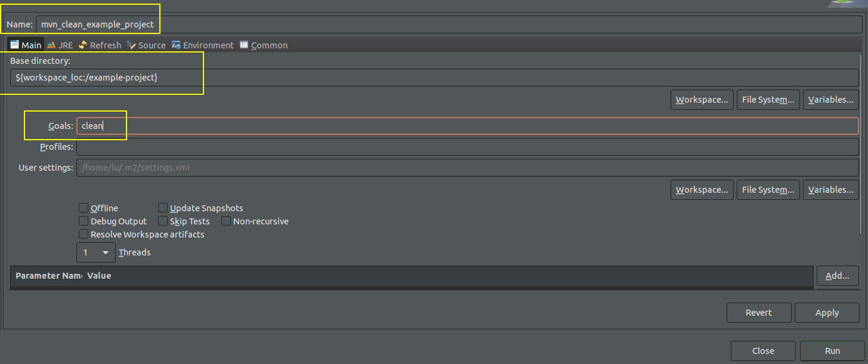Click the Run button

click(832, 351)
